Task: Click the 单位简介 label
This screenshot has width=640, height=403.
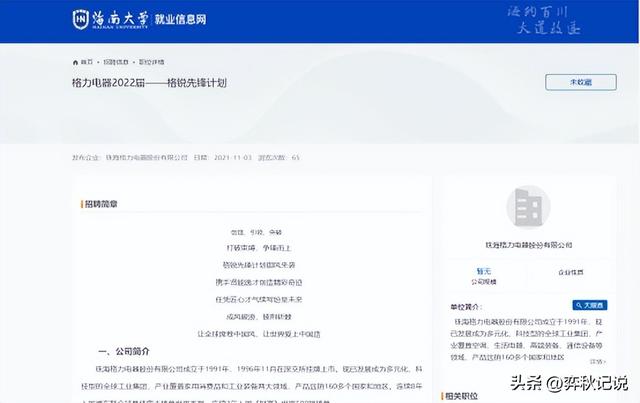Action: coord(466,307)
